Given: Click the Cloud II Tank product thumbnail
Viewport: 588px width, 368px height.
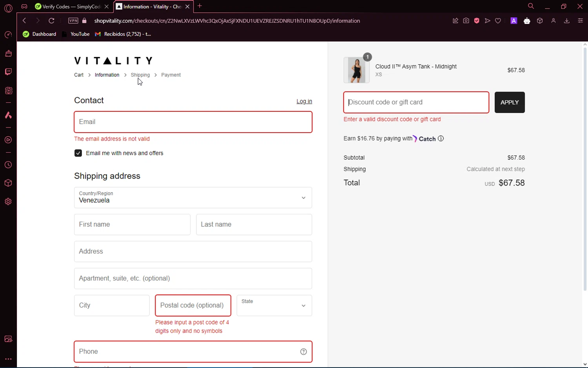Looking at the screenshot, I should coord(356,70).
